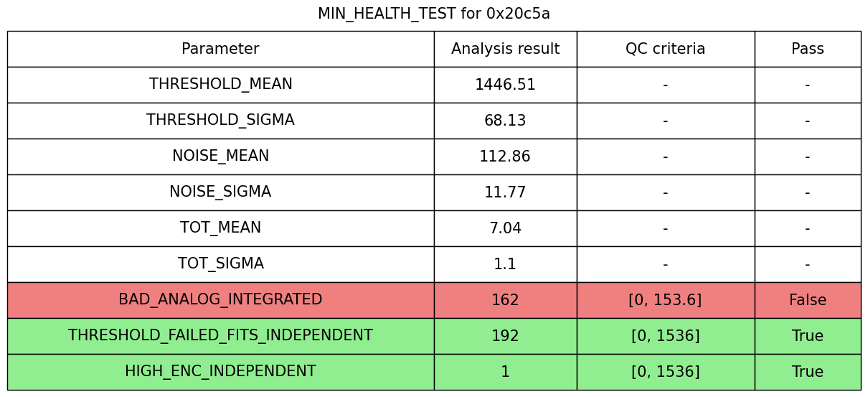Select the True cell for HIGH_ENC_INDEPENDENT
The width and height of the screenshot is (868, 397).
(807, 372)
